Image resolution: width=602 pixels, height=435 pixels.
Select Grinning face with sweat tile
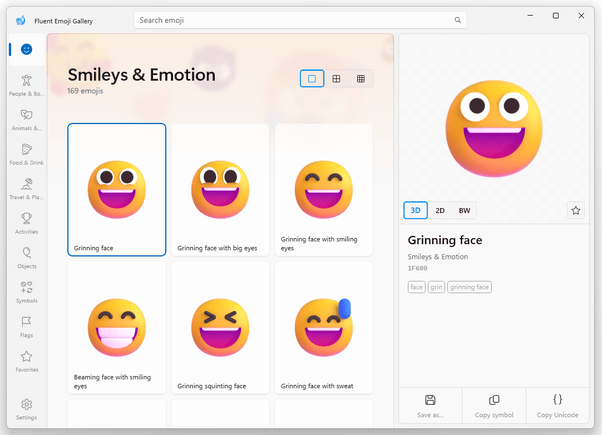coord(324,327)
